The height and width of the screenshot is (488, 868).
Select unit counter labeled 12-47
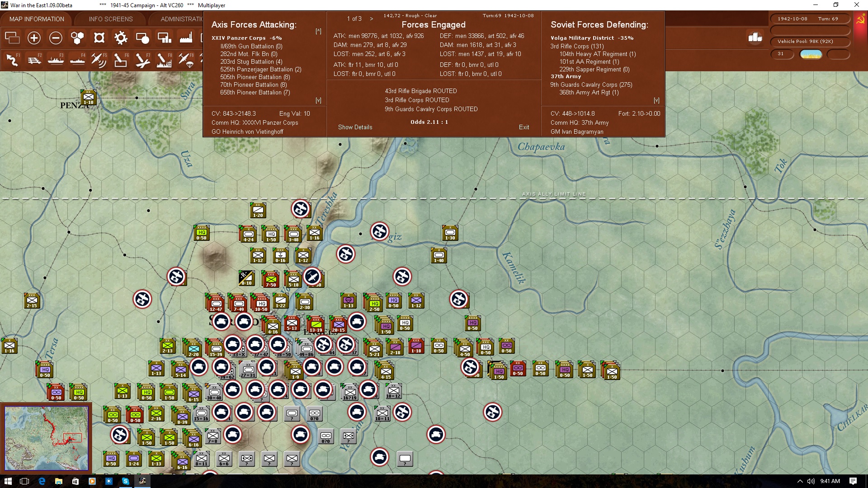pyautogui.click(x=216, y=303)
